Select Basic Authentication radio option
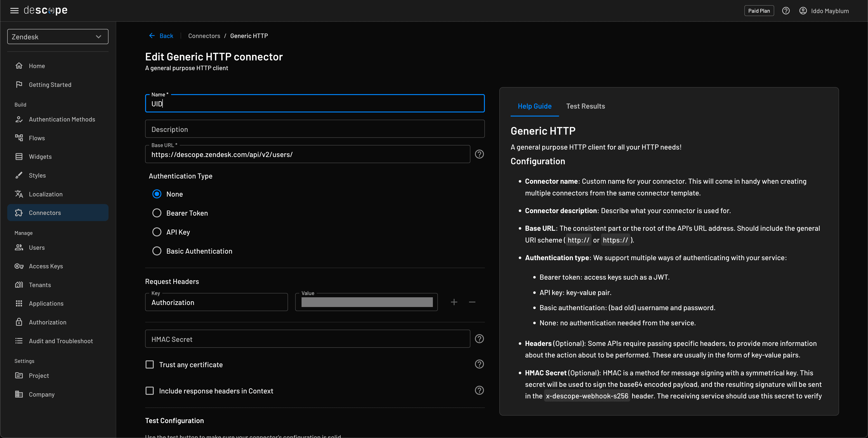The image size is (868, 438). pos(157,251)
